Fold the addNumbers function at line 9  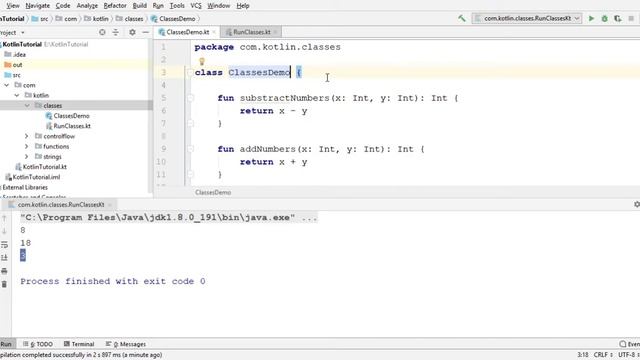point(190,149)
